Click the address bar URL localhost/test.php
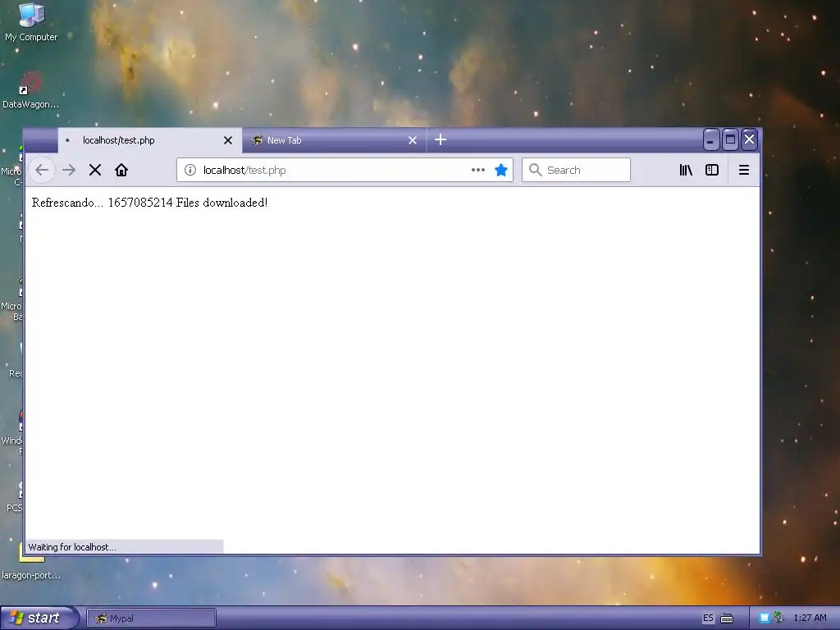 pyautogui.click(x=244, y=171)
